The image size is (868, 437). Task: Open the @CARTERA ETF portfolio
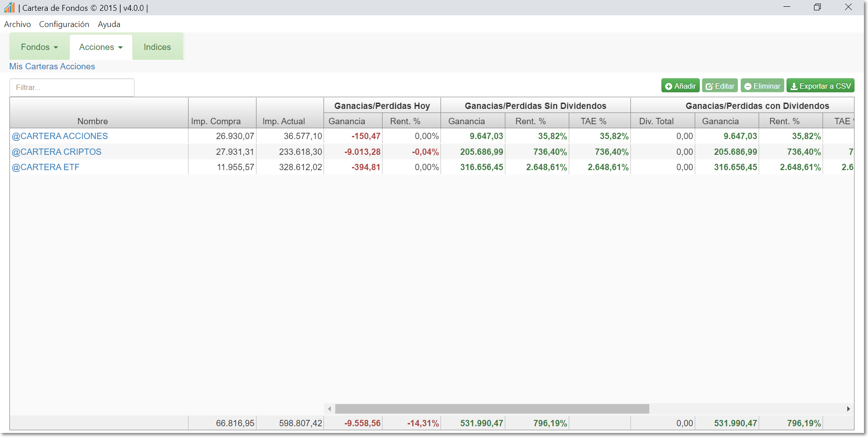45,167
